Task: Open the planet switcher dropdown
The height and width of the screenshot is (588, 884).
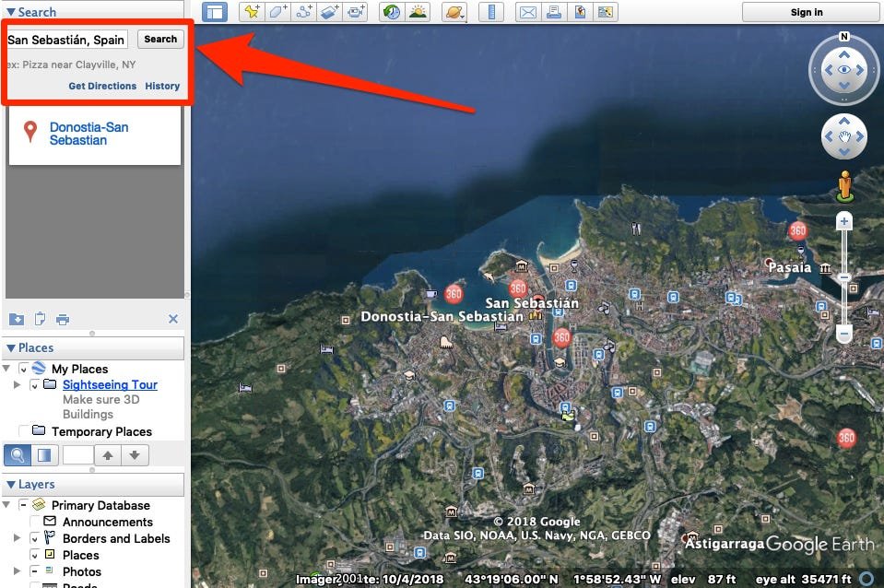Action: 454,12
